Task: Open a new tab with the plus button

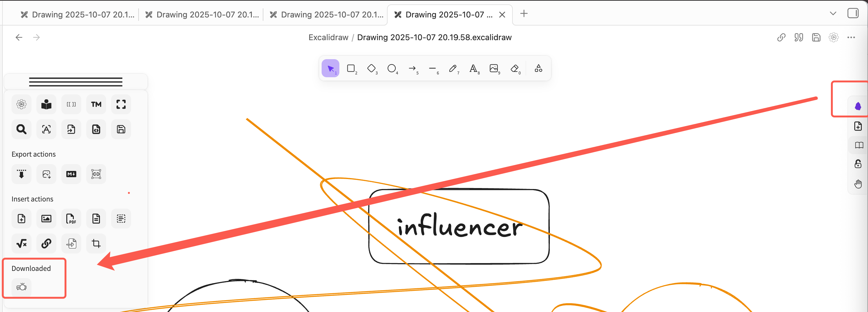Action: 524,14
